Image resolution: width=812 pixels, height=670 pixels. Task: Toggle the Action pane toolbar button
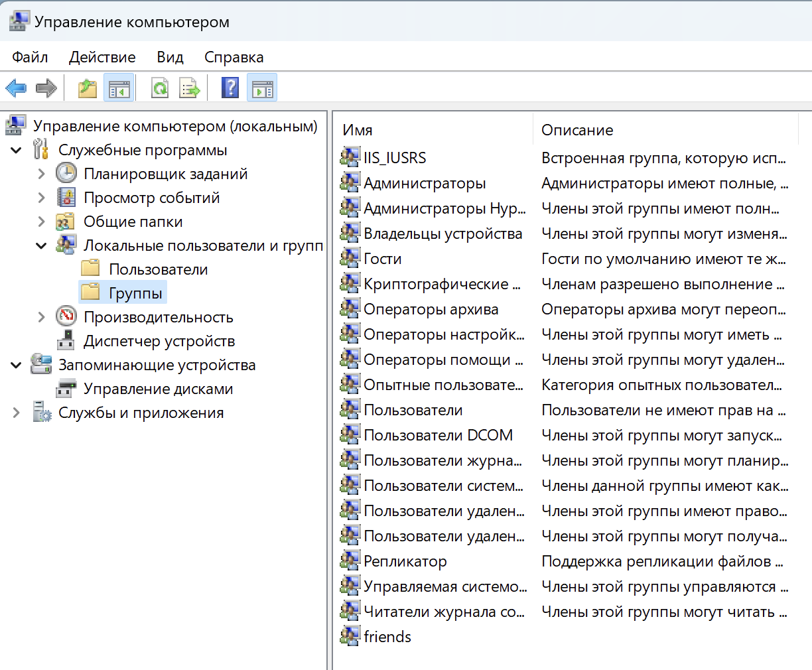[x=262, y=88]
